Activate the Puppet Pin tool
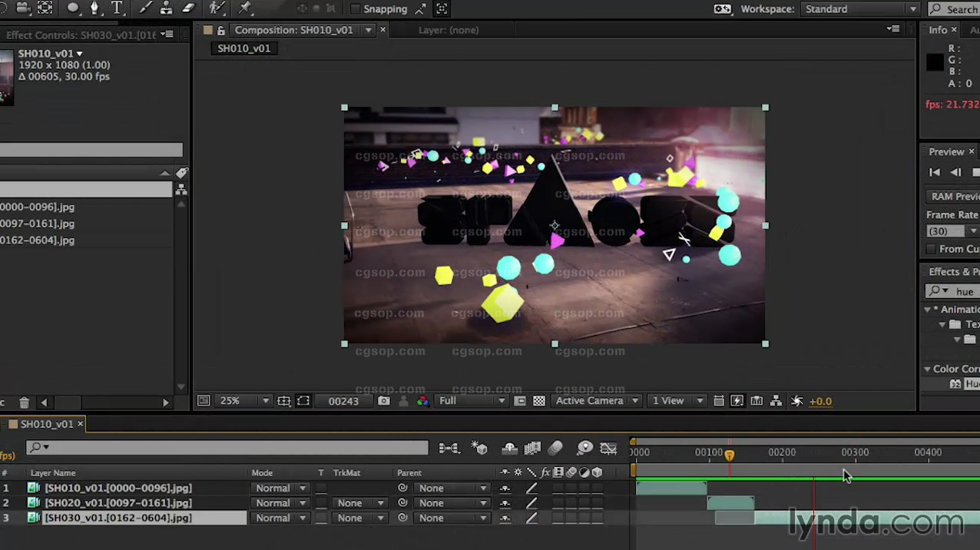The image size is (980, 550). point(245,8)
